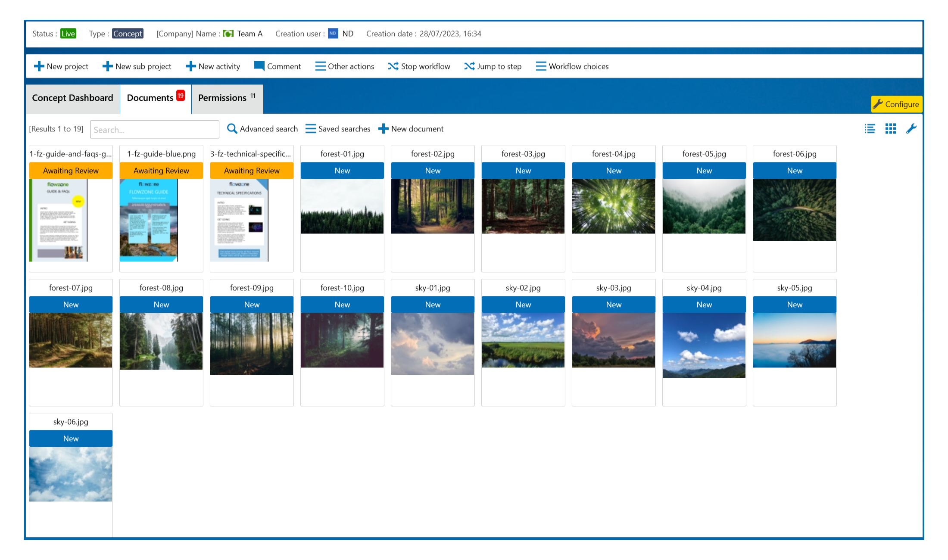The height and width of the screenshot is (560, 948).
Task: Click inside the Search field
Action: (154, 129)
